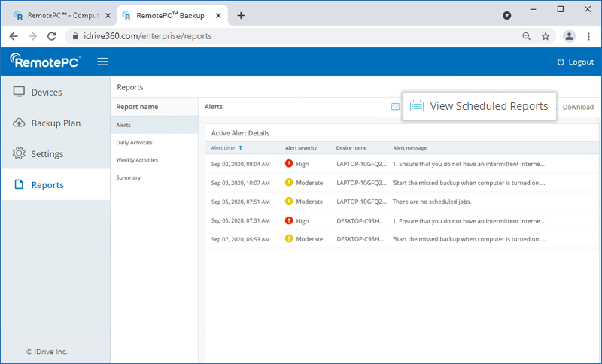Click the Logout power icon
The image size is (602, 364).
pyautogui.click(x=561, y=62)
